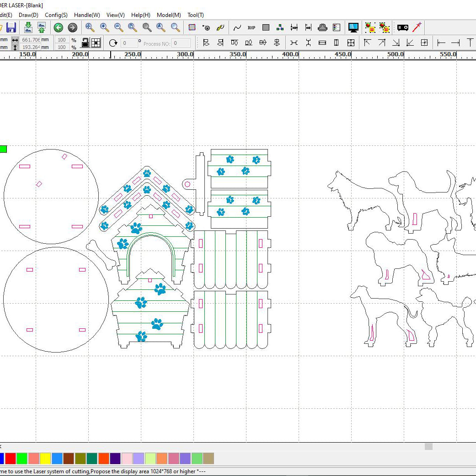Open the Model(M) menu
This screenshot has width=476, height=476.
tap(169, 15)
